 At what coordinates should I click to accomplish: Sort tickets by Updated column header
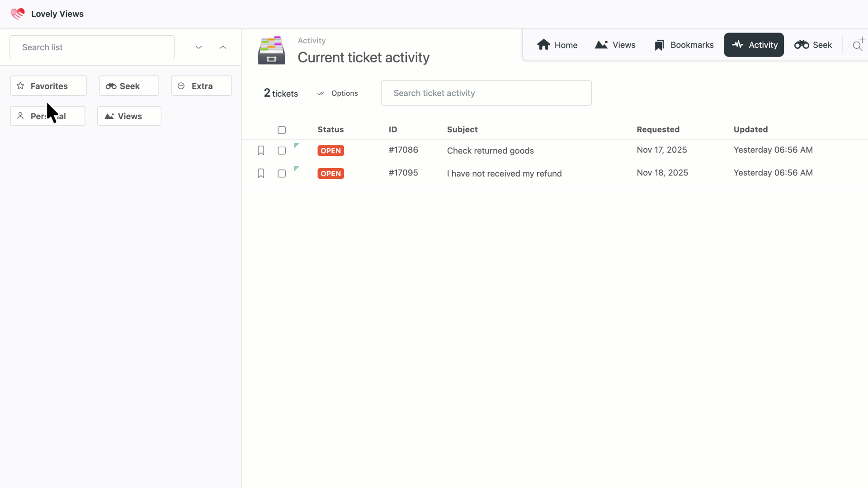pyautogui.click(x=750, y=129)
